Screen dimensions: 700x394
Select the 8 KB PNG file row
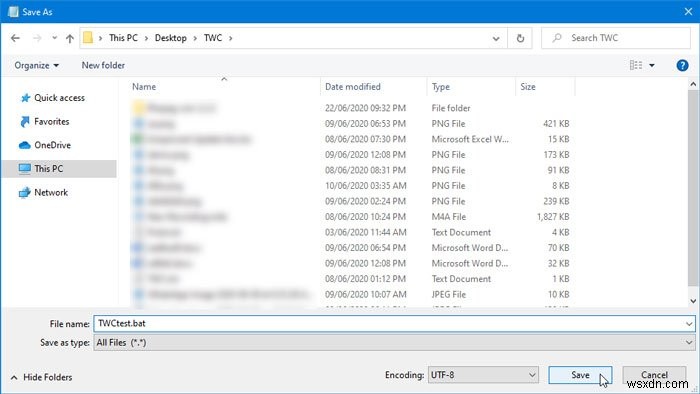(x=352, y=186)
